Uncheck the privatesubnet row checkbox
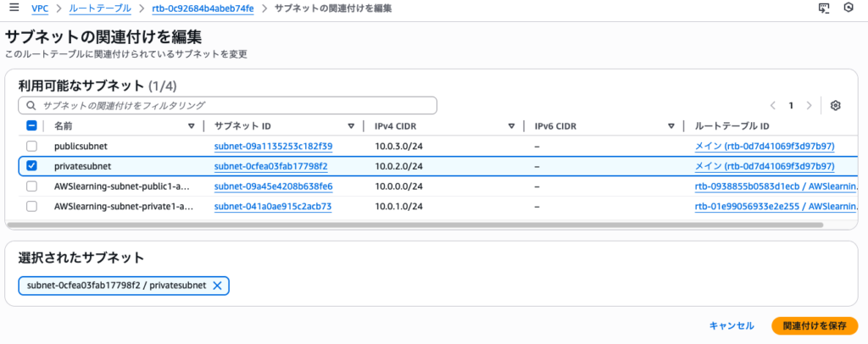The height and width of the screenshot is (344, 868). [31, 166]
